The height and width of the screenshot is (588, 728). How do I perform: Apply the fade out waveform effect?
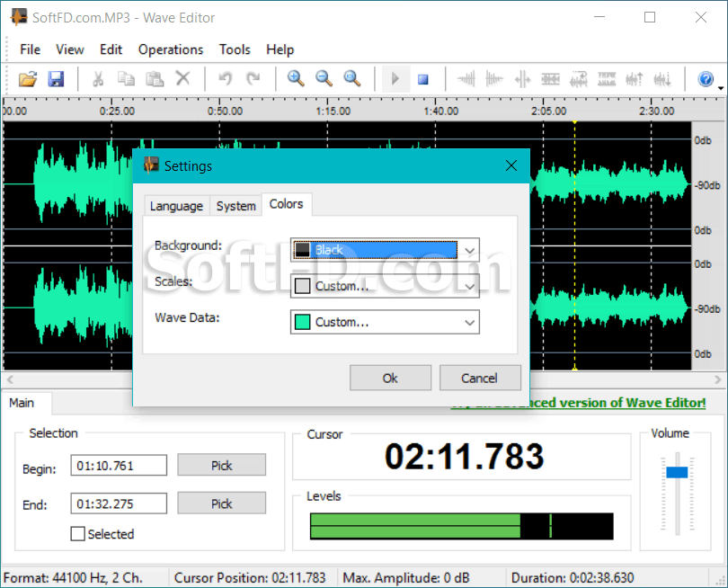point(494,79)
